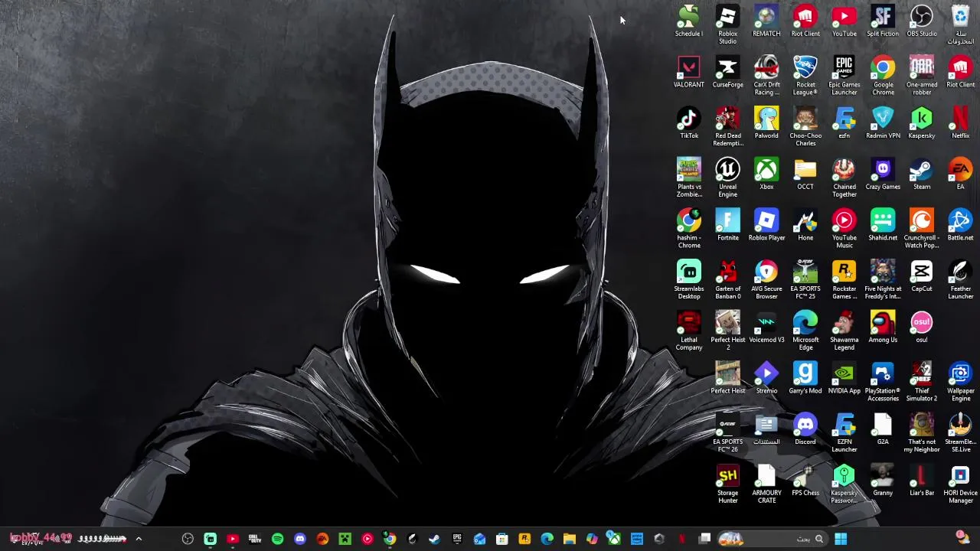980x551 pixels.
Task: Open the REMATCH game shortcut
Action: point(766,21)
